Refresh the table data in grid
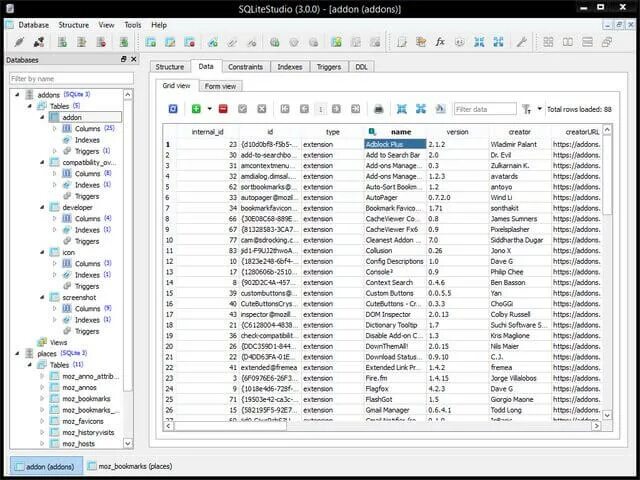The height and width of the screenshot is (480, 640). (173, 109)
